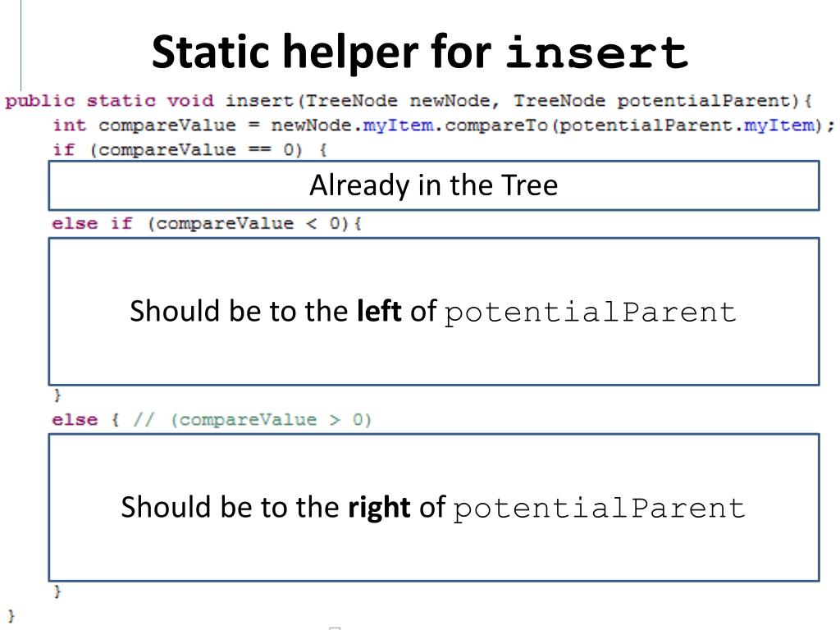840x630 pixels.
Task: Click the 'else if' keyword
Action: pos(92,223)
